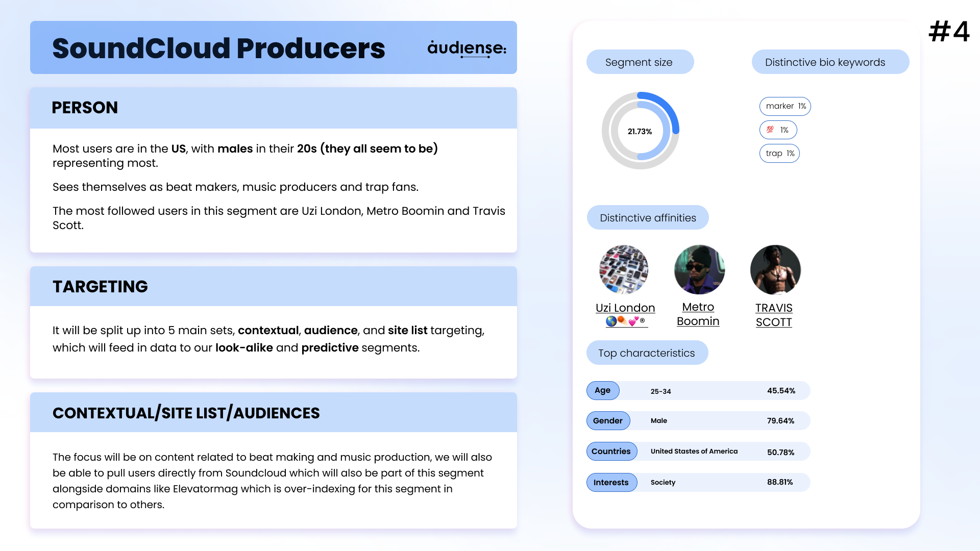The width and height of the screenshot is (980, 551).
Task: Click the 79.64% gender value
Action: [x=780, y=421]
